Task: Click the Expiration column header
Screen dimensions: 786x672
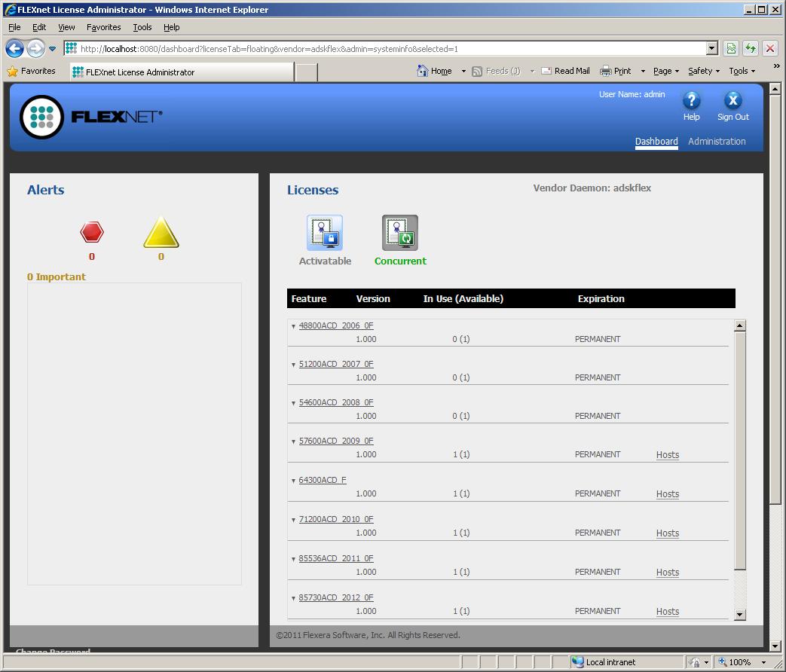Action: tap(601, 298)
